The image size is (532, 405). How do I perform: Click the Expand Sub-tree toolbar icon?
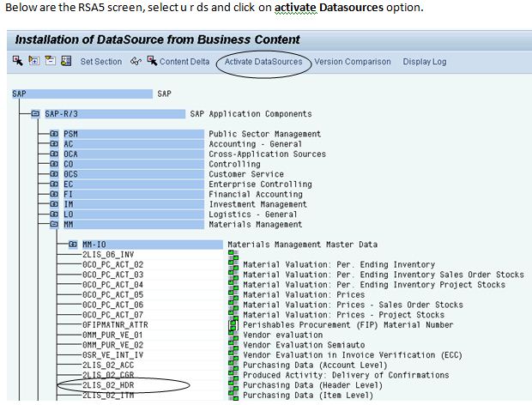coord(34,61)
